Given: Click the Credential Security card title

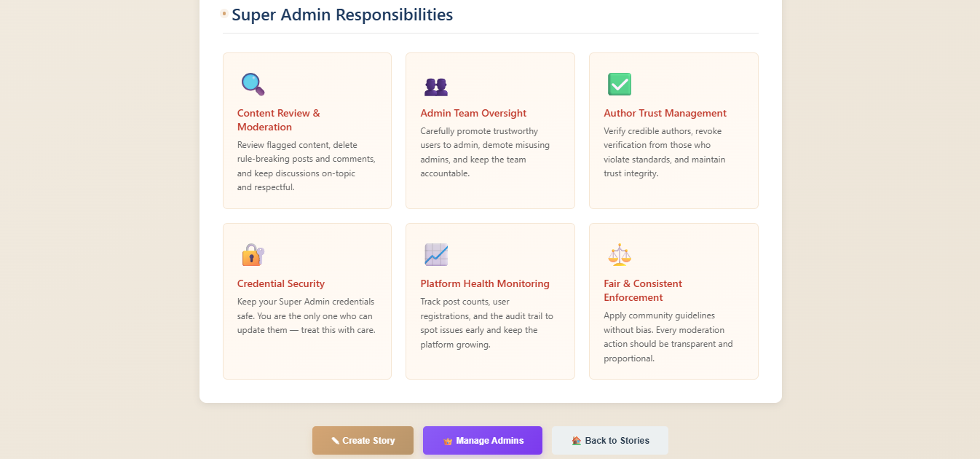Looking at the screenshot, I should coord(281,284).
